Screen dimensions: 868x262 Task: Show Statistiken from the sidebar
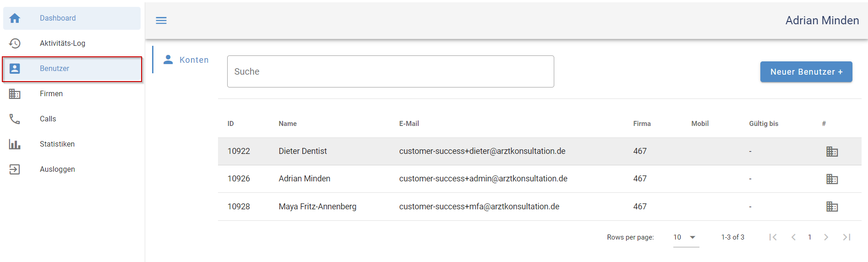coord(57,144)
